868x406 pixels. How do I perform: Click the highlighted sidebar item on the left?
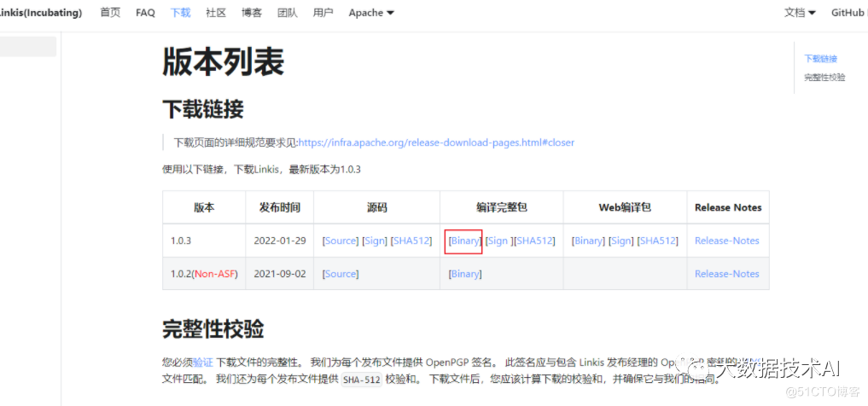tap(27, 46)
